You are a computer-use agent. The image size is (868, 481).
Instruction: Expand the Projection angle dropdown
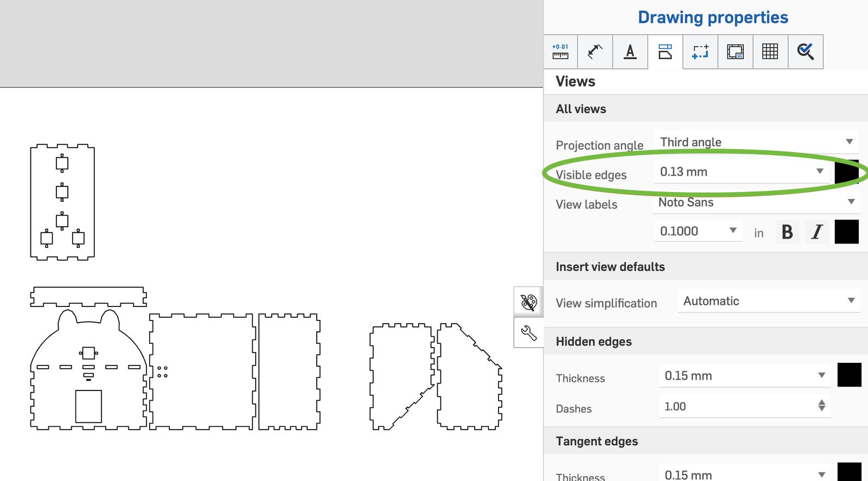pyautogui.click(x=756, y=142)
